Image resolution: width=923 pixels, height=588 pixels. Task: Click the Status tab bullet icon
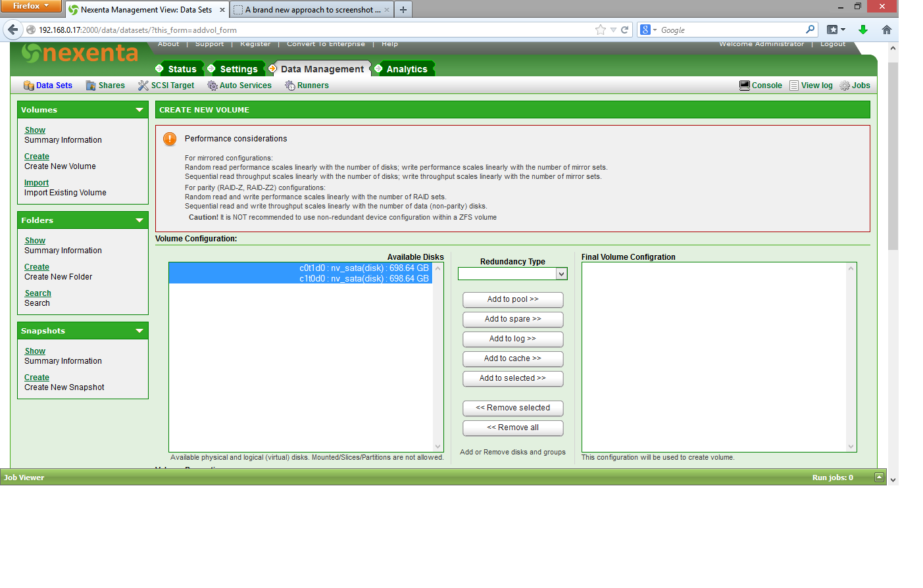pyautogui.click(x=159, y=68)
